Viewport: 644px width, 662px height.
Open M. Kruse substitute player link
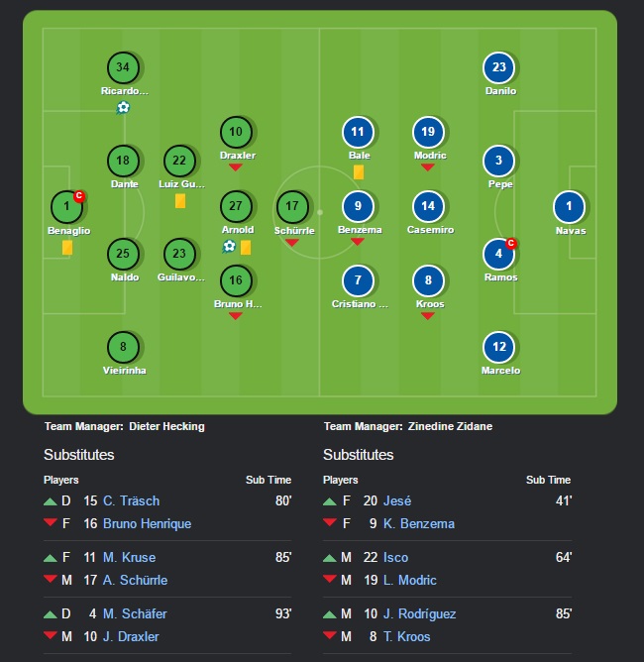pyautogui.click(x=129, y=557)
